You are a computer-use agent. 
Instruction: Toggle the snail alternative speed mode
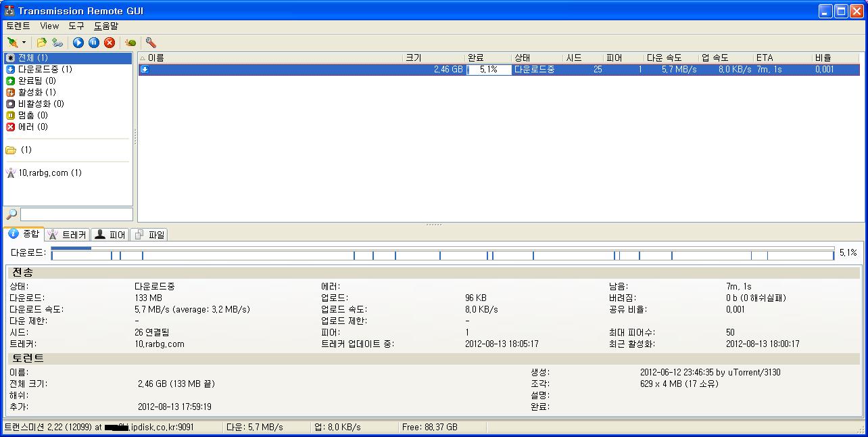click(130, 43)
